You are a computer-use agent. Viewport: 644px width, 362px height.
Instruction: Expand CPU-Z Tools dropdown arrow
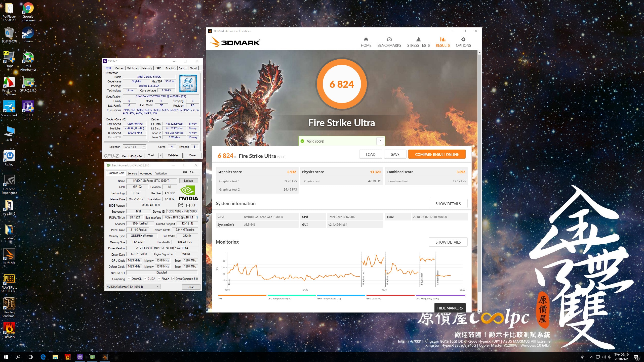pos(160,155)
